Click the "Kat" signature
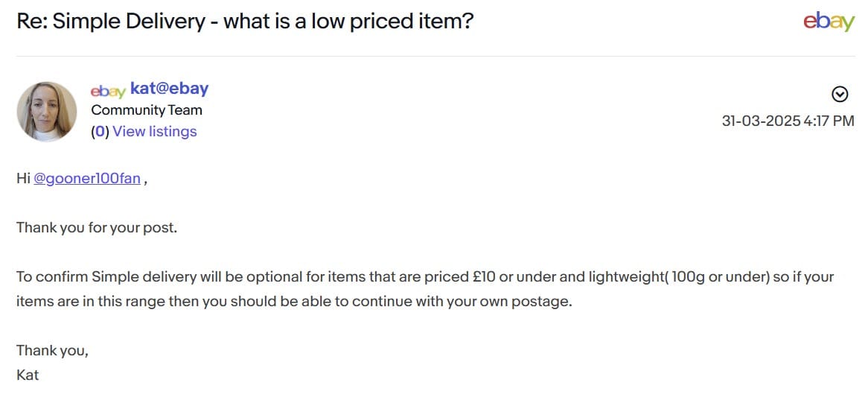Screen dimensions: 868x409 (x=28, y=375)
